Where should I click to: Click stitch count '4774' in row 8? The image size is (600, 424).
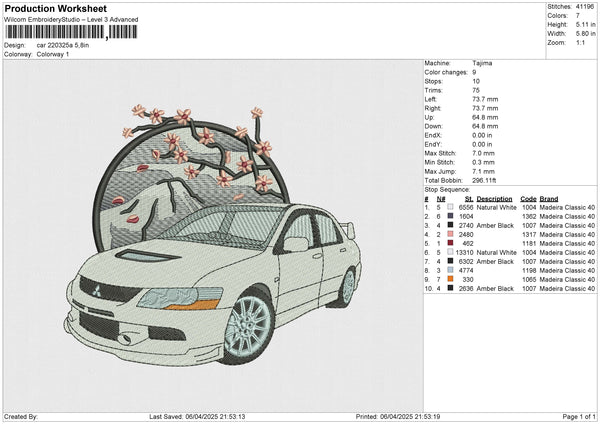[x=466, y=270]
